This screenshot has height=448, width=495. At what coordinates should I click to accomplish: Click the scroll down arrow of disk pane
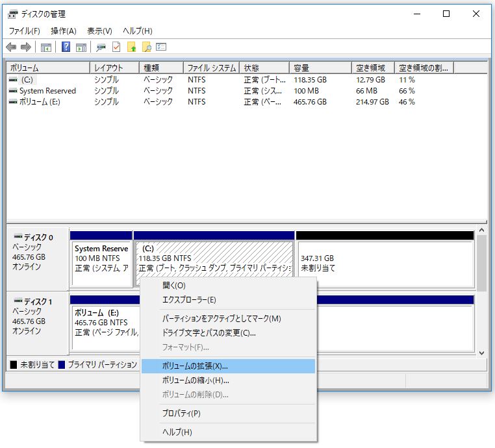(x=482, y=353)
